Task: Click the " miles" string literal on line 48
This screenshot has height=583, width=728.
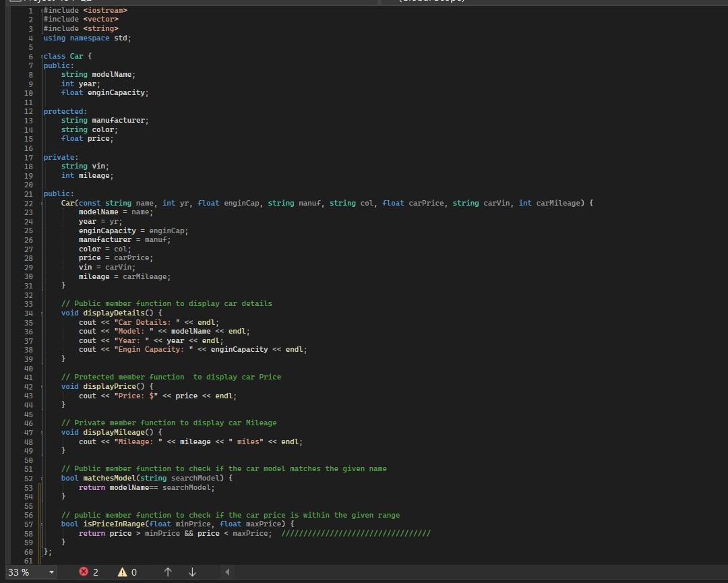Action: [246, 441]
